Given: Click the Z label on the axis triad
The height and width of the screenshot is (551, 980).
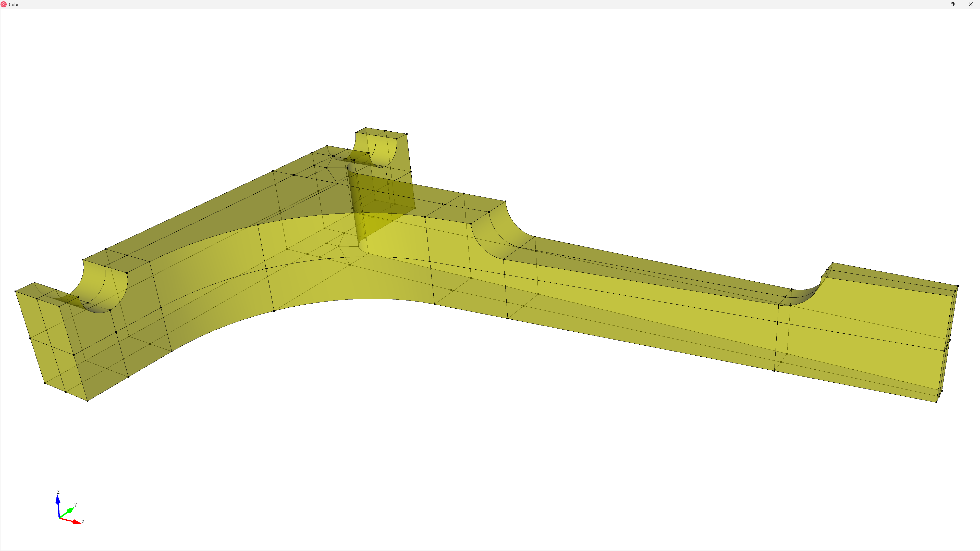Looking at the screenshot, I should click(x=58, y=492).
